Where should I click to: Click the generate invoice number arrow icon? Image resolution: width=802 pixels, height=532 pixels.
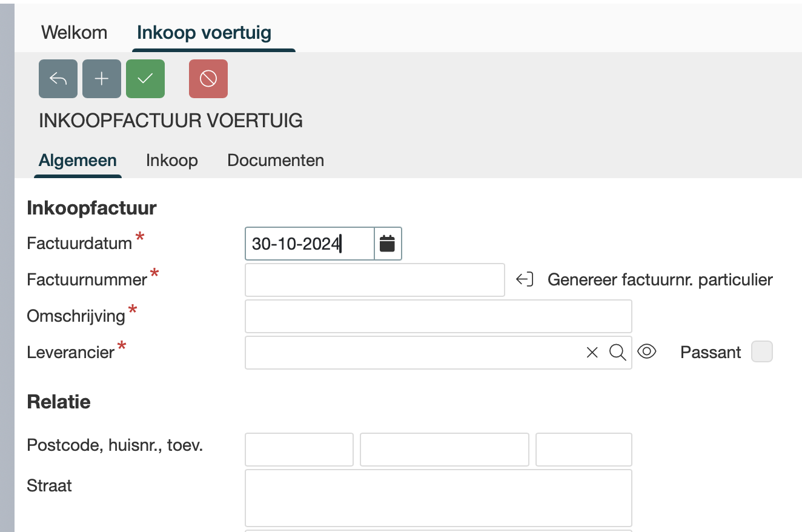(x=525, y=279)
